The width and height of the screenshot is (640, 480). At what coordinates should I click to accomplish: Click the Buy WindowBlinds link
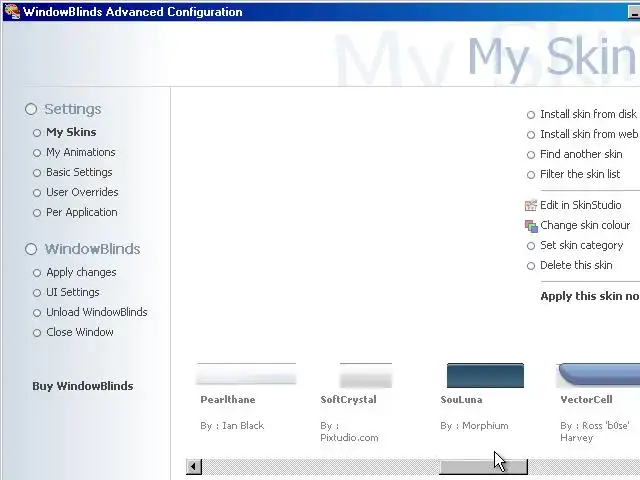point(83,386)
